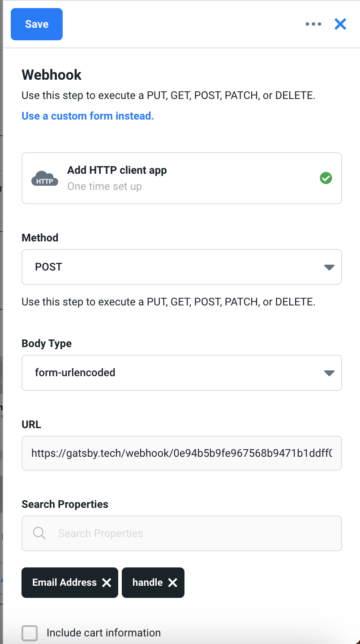The width and height of the screenshot is (360, 644).
Task: Click the Body Type dropdown arrow
Action: pos(329,373)
